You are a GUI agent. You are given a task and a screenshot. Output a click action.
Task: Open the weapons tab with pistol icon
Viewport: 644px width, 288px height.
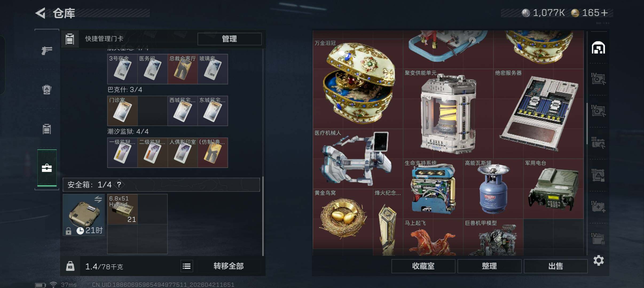click(47, 50)
